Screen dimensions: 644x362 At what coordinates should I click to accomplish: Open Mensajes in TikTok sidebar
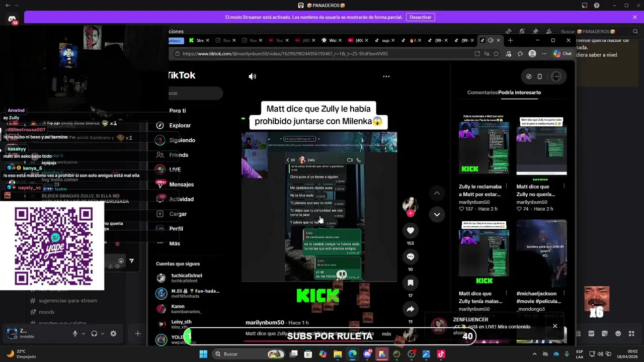tap(175, 185)
